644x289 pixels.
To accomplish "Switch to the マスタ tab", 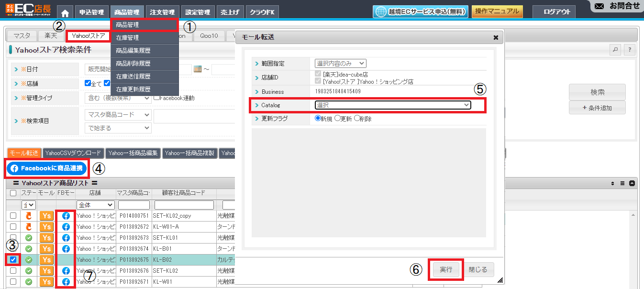I will click(x=22, y=35).
